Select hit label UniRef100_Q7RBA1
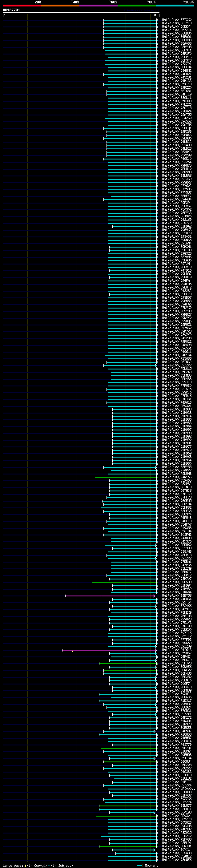Image resolution: width=197 pixels, height=868 pixels. pos(176,562)
